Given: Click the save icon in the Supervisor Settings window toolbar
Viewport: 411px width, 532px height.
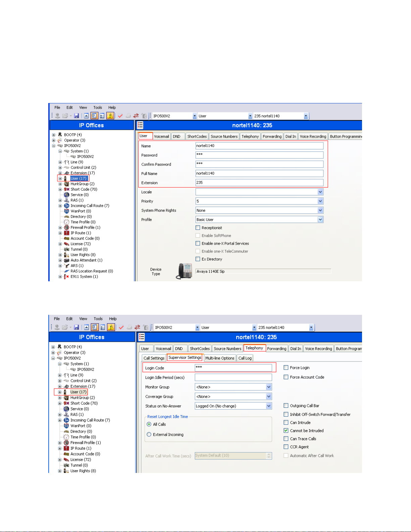Looking at the screenshot, I should click(x=76, y=327).
